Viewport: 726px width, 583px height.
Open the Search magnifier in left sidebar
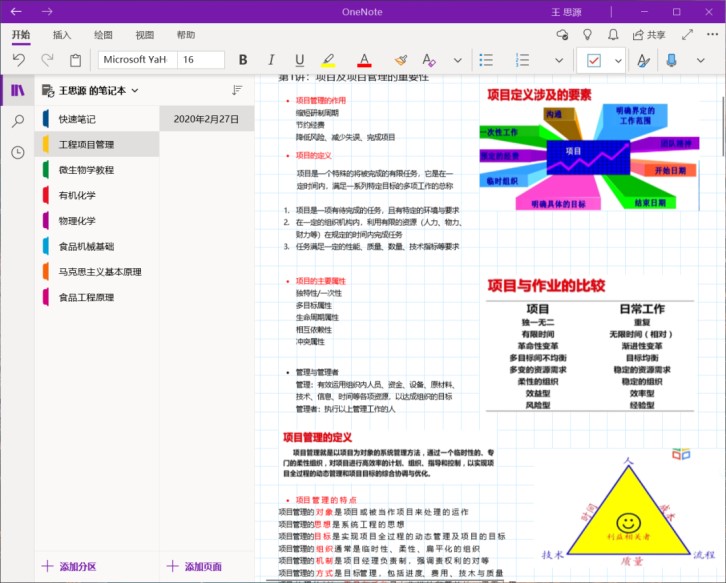pyautogui.click(x=18, y=121)
